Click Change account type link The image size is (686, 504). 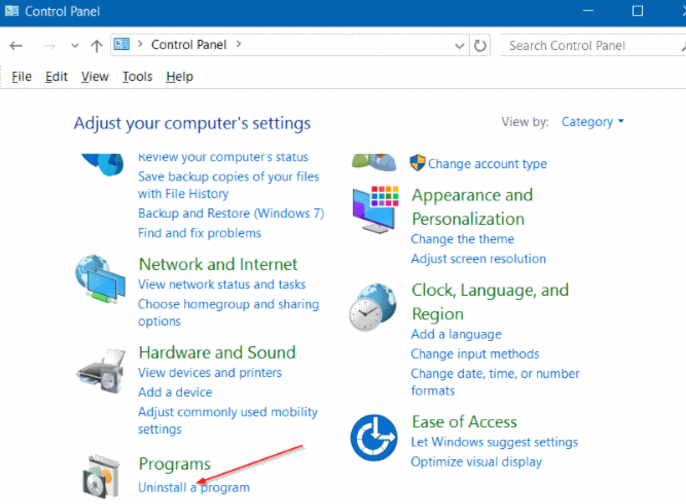tap(487, 164)
